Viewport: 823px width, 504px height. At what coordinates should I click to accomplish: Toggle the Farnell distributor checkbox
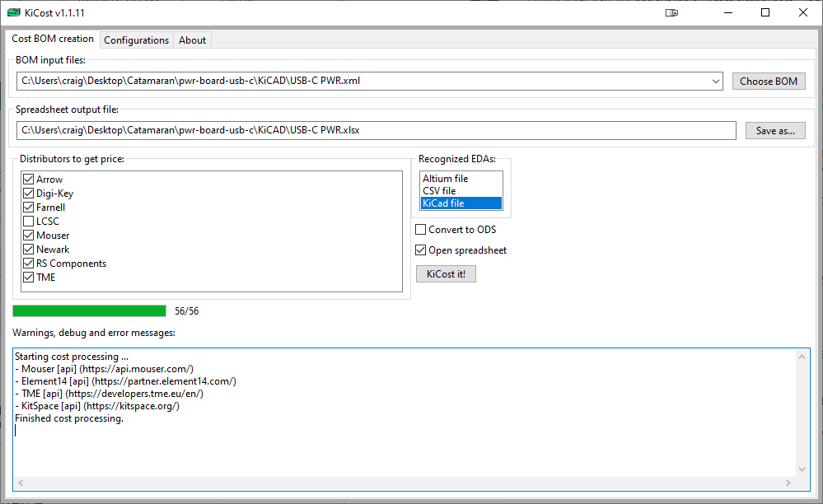[28, 208]
